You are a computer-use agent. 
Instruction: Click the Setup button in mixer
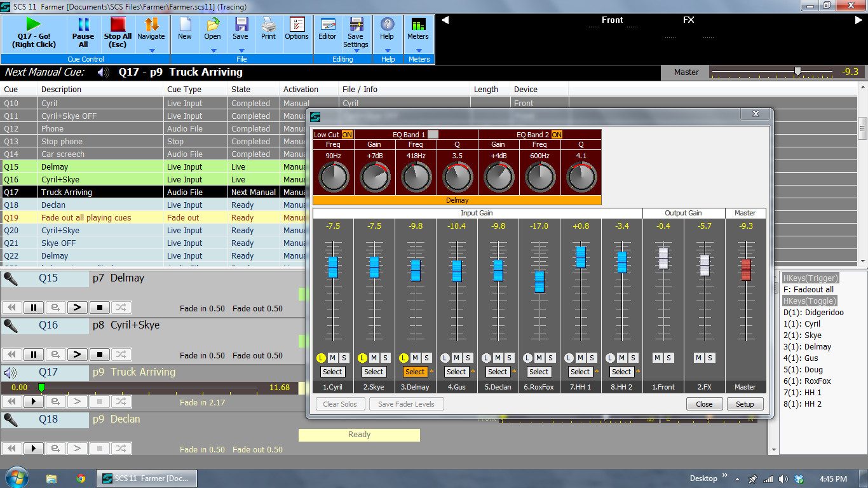[x=745, y=404]
